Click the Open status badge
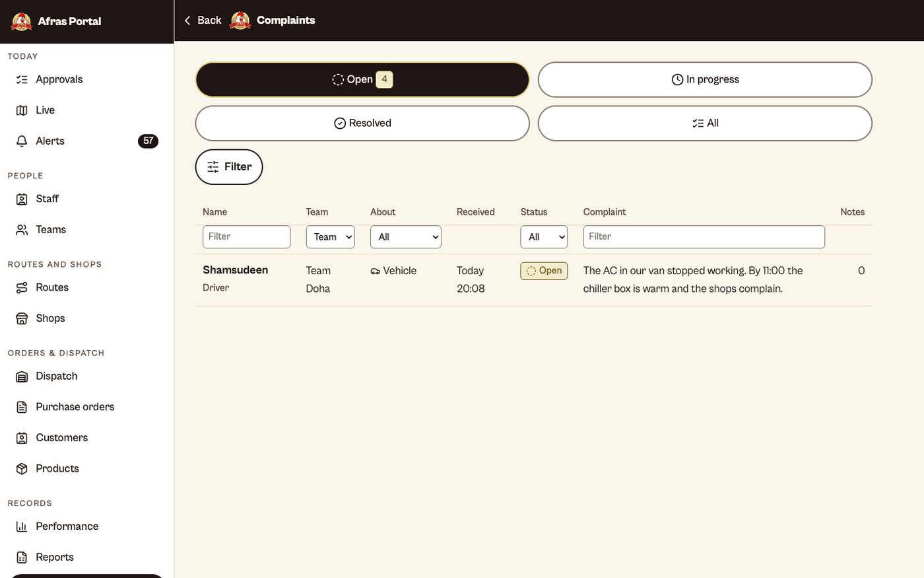Image resolution: width=924 pixels, height=578 pixels. point(544,271)
